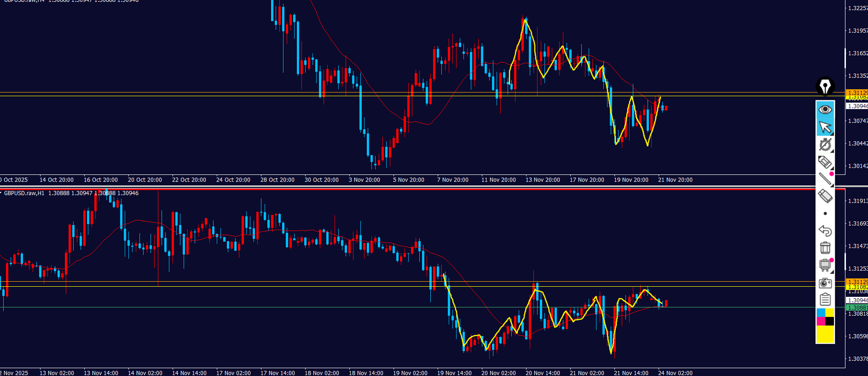Click the trash can to clear drawings
This screenshot has width=868, height=376.
coord(825,248)
